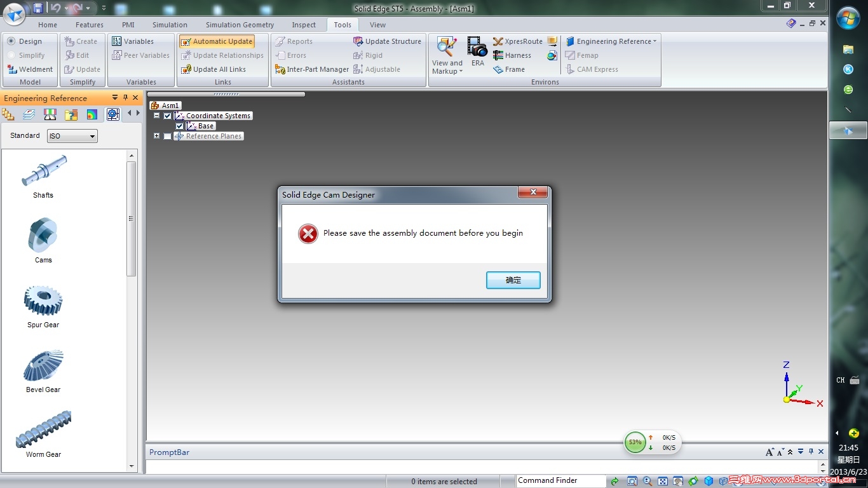Run Update Structure assistant
This screenshot has height=488, width=868.
tap(388, 41)
